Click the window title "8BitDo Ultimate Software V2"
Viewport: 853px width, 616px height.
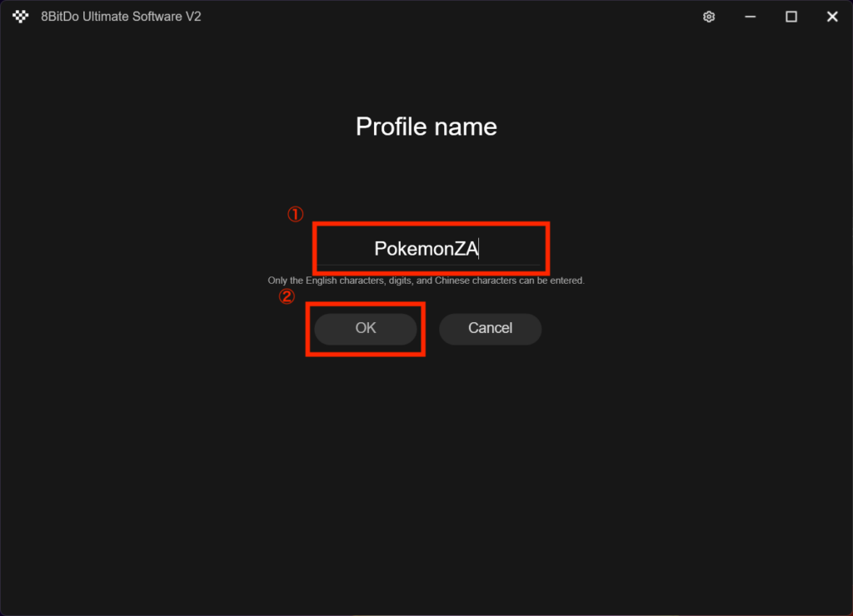(121, 17)
